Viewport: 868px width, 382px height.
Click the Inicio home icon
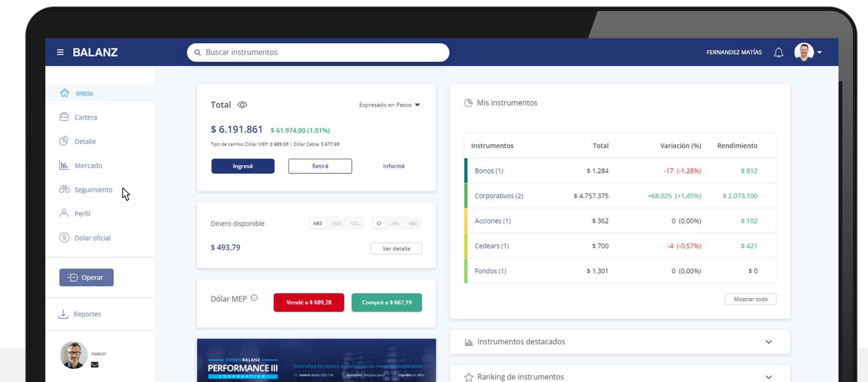point(65,93)
